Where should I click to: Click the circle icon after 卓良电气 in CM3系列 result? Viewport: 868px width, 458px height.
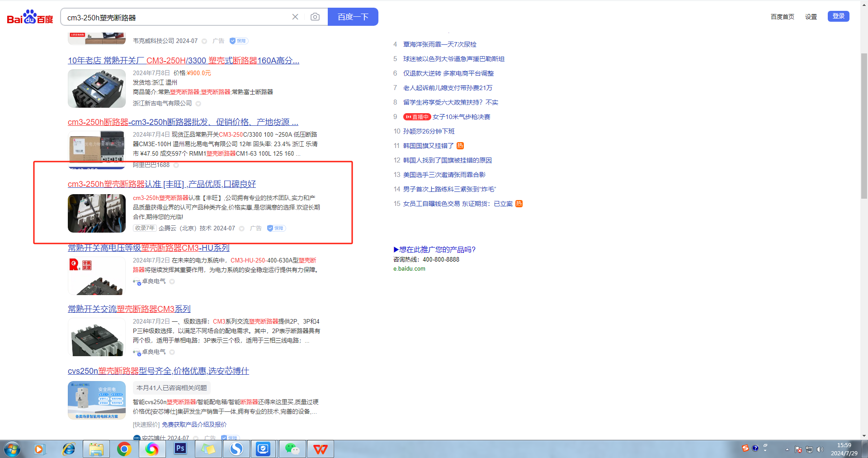(172, 352)
